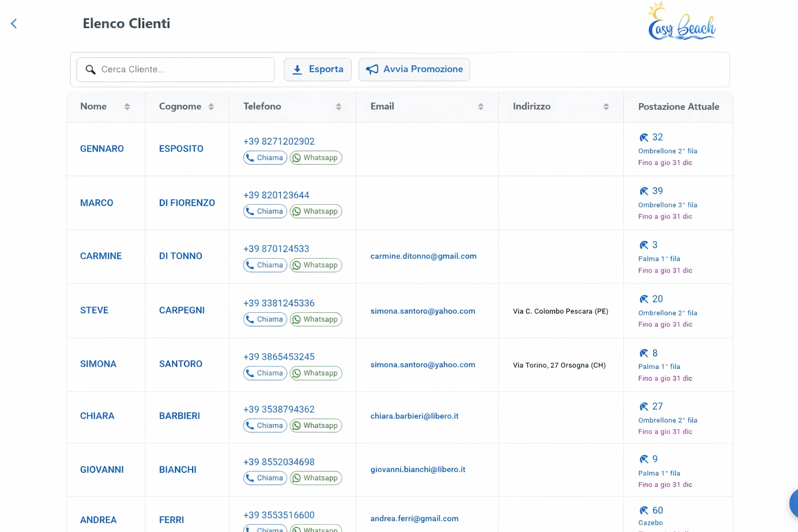Sort the table by Cognome
Screen dimensions: 798x532
(x=211, y=107)
